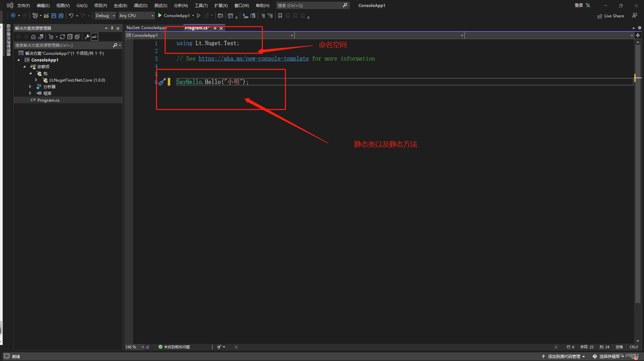Click the screwdriver quick-actions icon on line 6
The width and height of the screenshot is (644, 361).
click(x=162, y=82)
